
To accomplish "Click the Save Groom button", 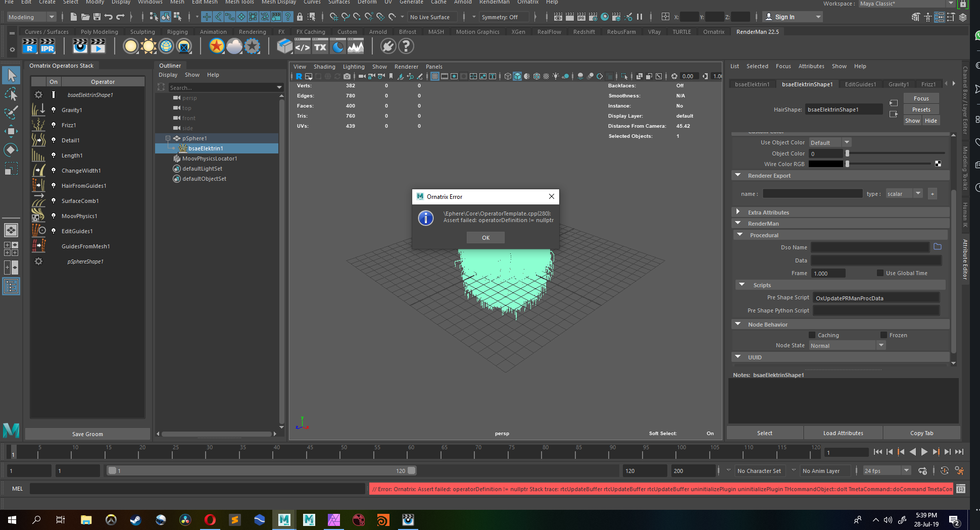I will coord(87,434).
